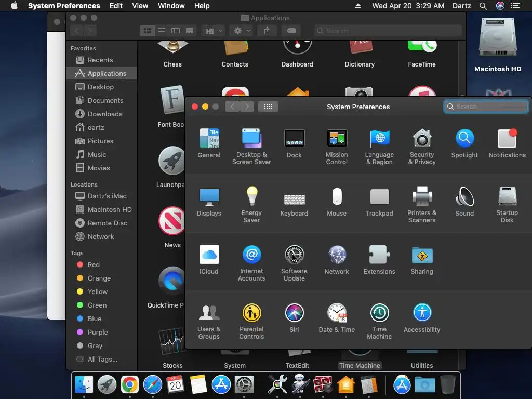Screen dimensions: 532x399
Task: Open Users & Groups preferences
Action: point(209,321)
